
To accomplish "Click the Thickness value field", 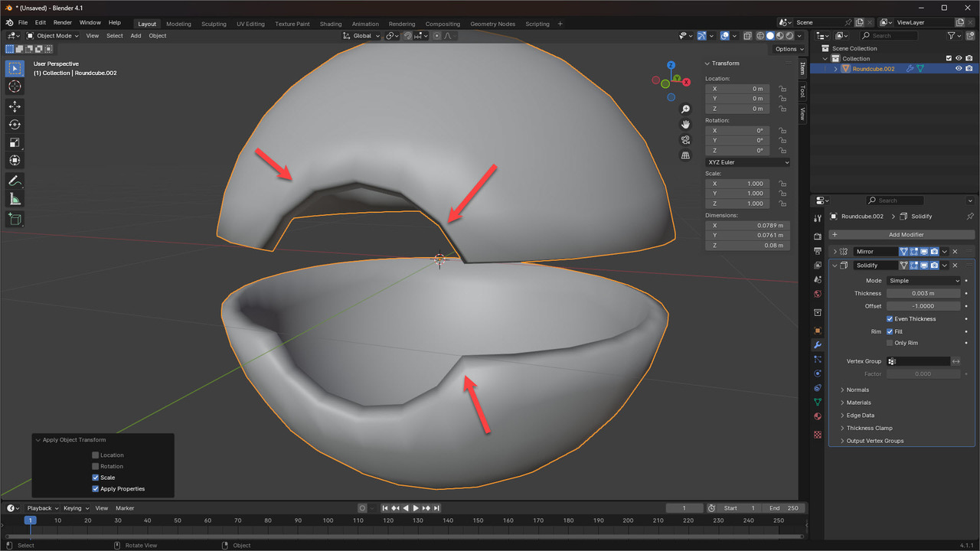I will 923,294.
